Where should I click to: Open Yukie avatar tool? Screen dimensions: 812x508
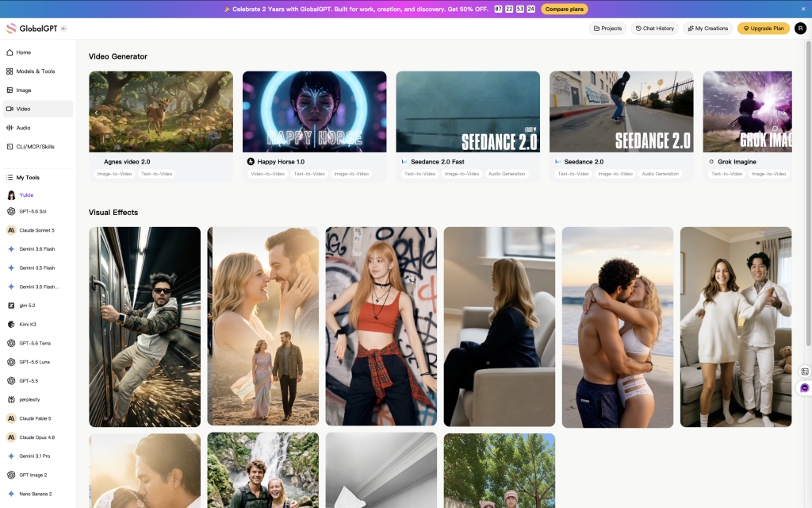point(11,195)
